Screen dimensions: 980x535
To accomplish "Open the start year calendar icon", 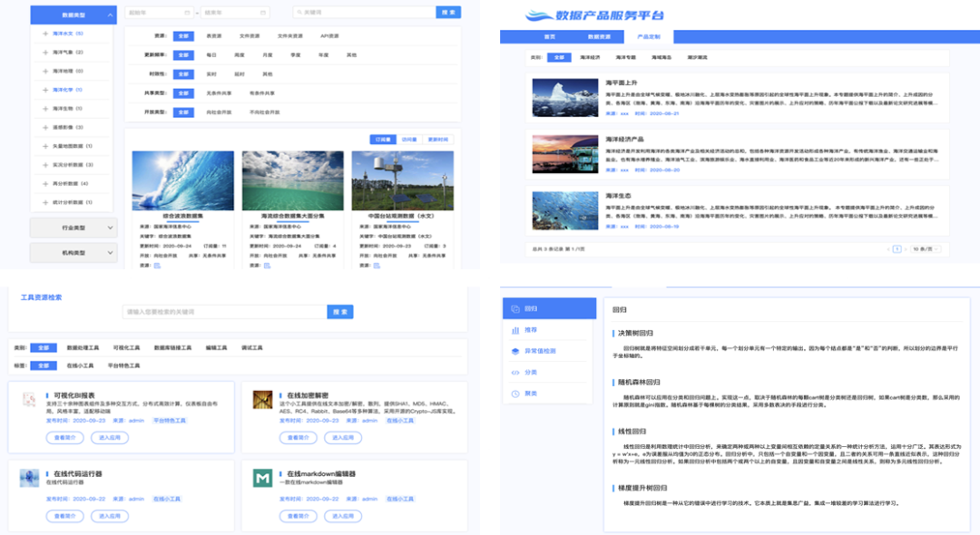I will (x=187, y=13).
